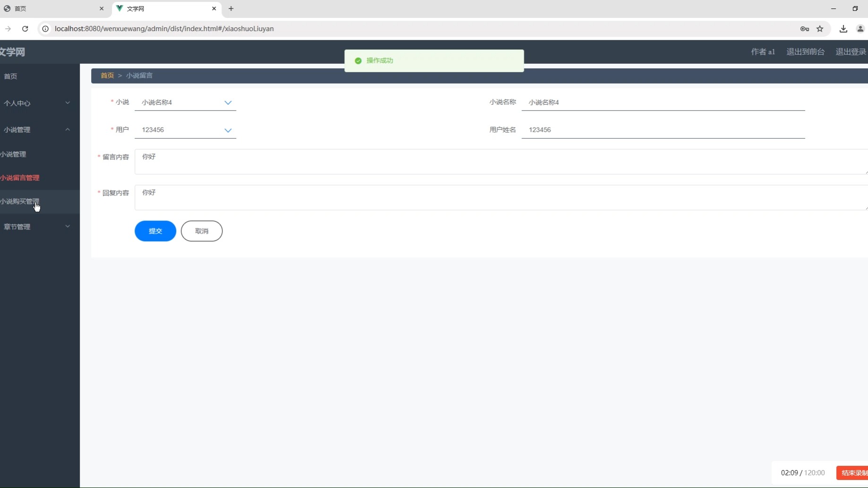Bookmark this page with the star icon
The height and width of the screenshot is (488, 868).
point(820,29)
